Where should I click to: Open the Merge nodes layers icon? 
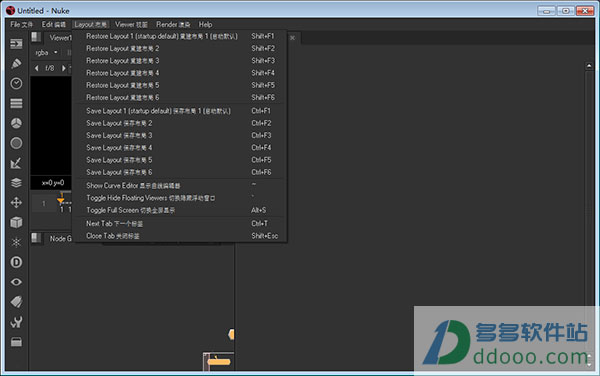[x=16, y=183]
